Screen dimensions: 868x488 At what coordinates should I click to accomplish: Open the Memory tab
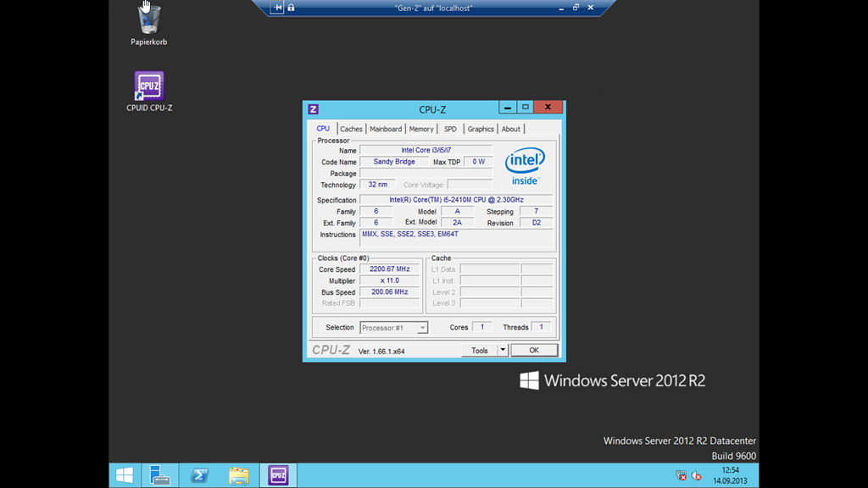pyautogui.click(x=421, y=129)
